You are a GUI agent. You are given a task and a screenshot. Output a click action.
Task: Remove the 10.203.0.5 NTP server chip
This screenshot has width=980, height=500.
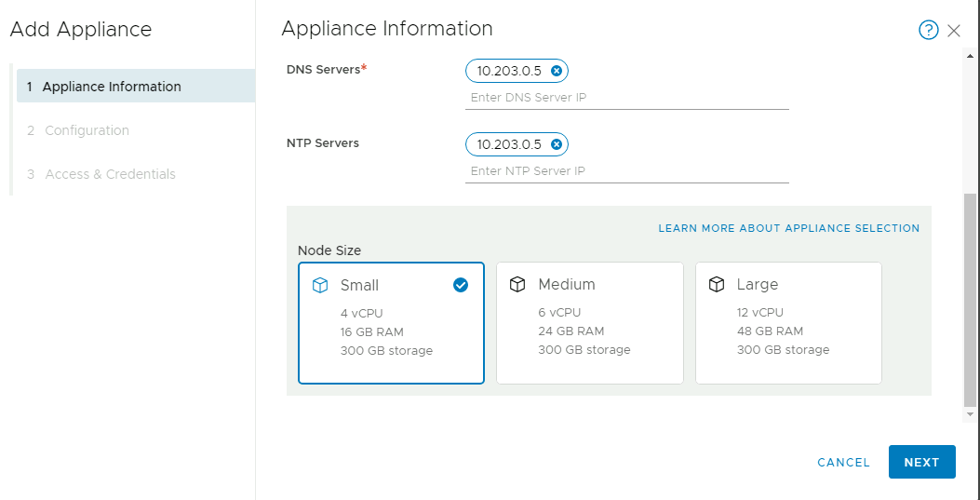[557, 144]
